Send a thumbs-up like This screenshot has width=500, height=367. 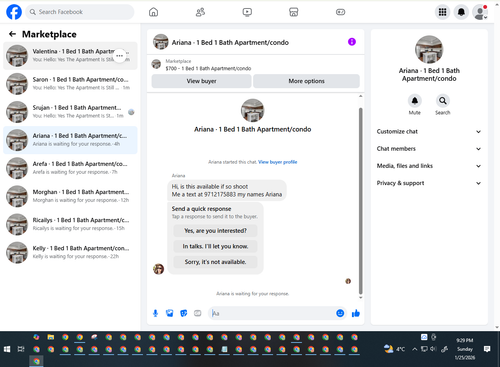tap(356, 313)
